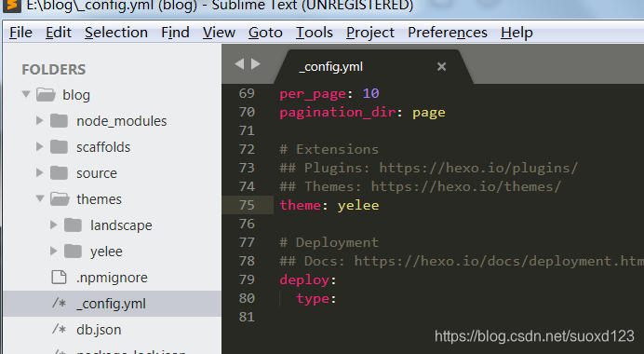Image resolution: width=644 pixels, height=354 pixels.
Task: Open the View menu
Action: pos(219,32)
